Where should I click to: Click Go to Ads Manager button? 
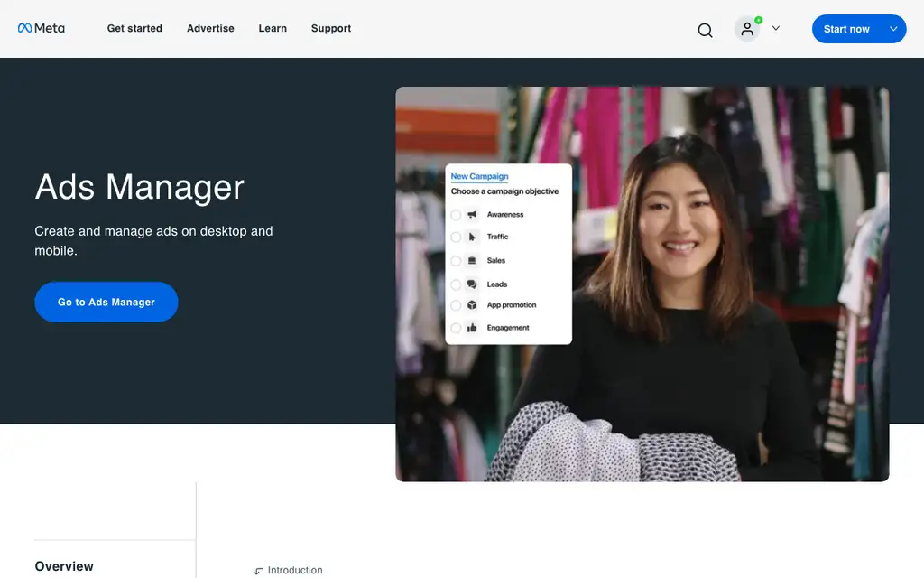pyautogui.click(x=106, y=302)
